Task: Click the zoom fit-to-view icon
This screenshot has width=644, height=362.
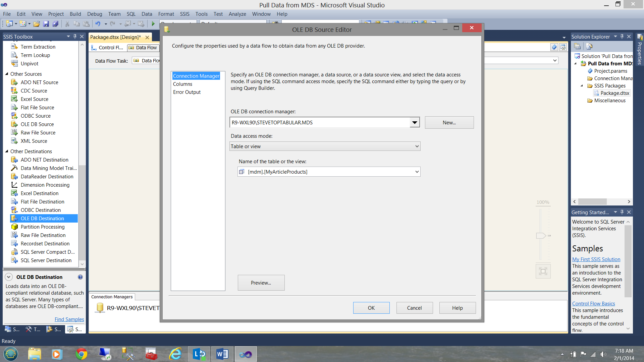Action: (543, 271)
